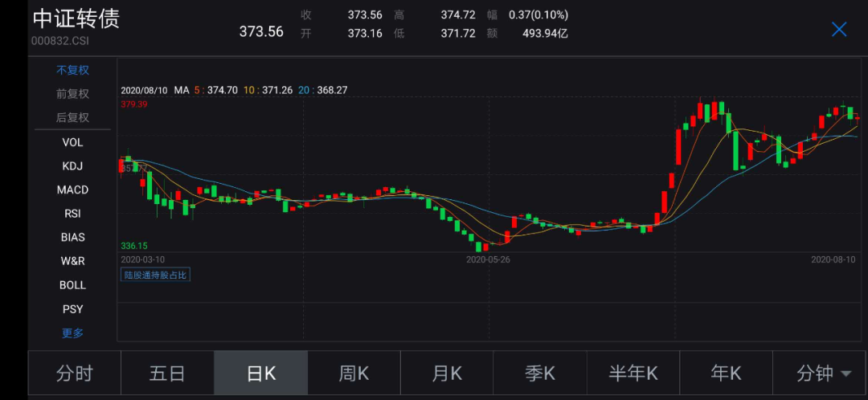This screenshot has height=400, width=868.
Task: Enable the RSI indicator
Action: (x=72, y=214)
